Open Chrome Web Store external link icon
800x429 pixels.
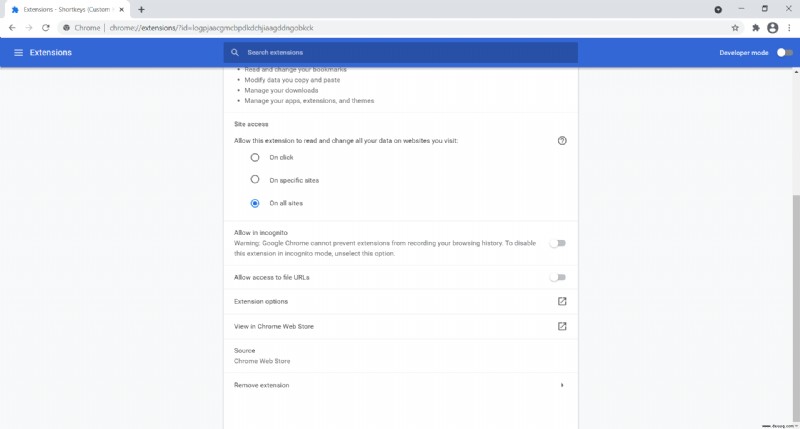click(x=562, y=326)
